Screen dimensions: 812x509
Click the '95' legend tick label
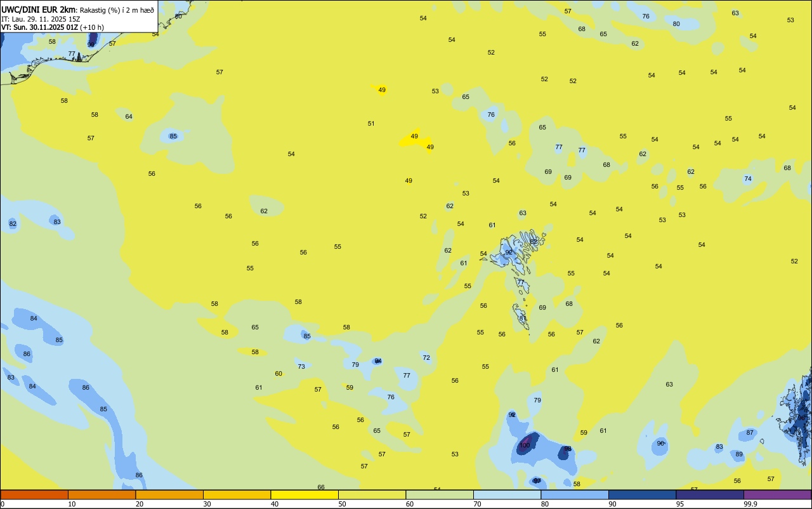680,504
